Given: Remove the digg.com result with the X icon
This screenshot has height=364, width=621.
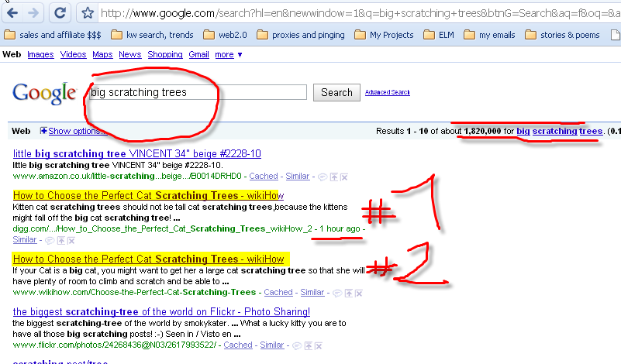Looking at the screenshot, I should [71, 240].
